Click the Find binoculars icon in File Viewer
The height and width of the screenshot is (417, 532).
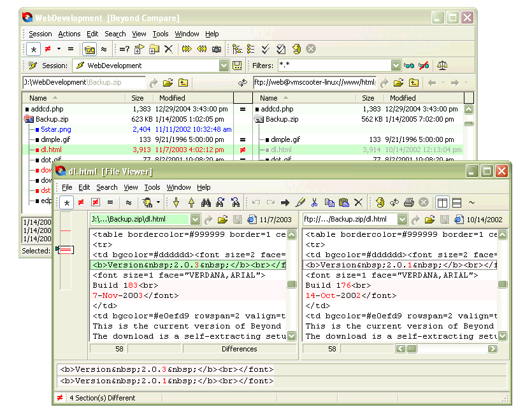tap(206, 203)
